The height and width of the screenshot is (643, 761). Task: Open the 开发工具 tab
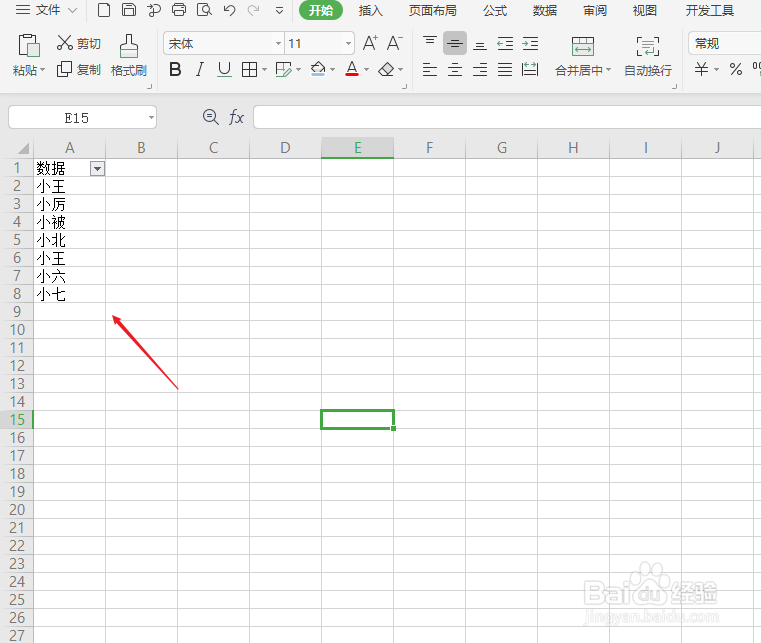point(709,10)
